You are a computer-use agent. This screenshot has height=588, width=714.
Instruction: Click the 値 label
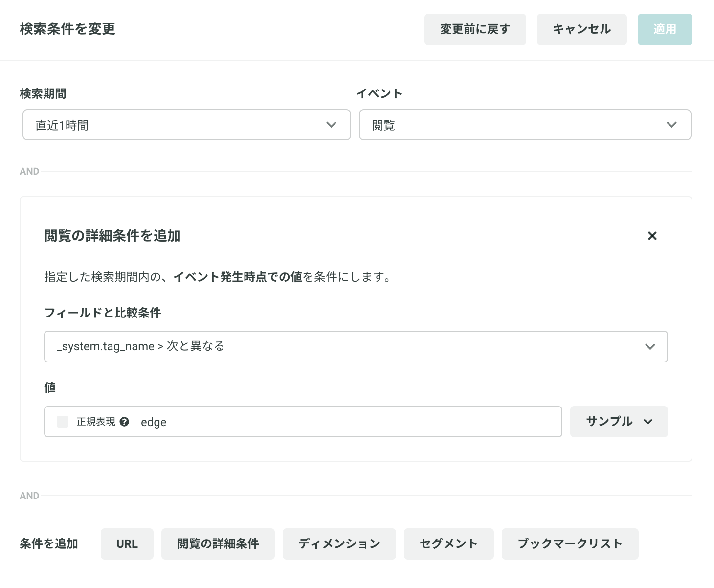coord(50,387)
